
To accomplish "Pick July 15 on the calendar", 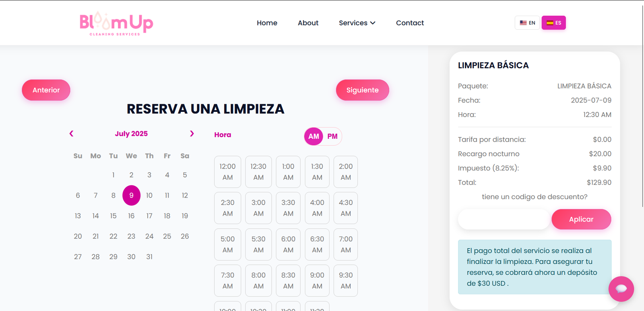I will 114,216.
